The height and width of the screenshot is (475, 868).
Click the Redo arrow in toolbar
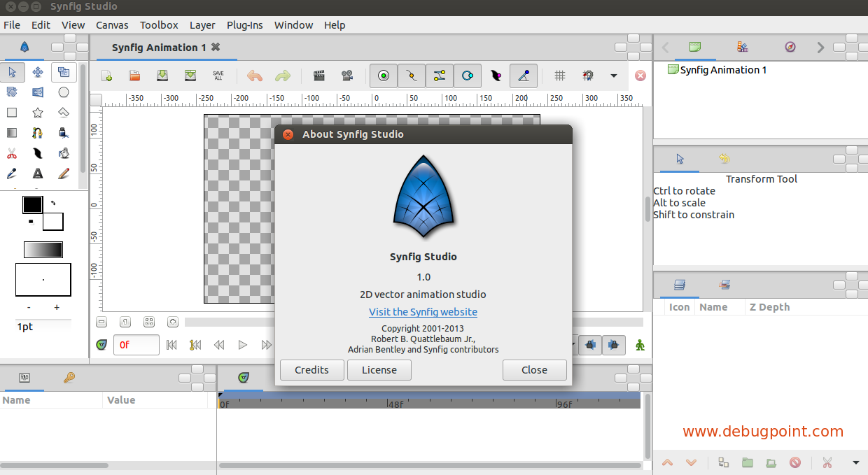283,76
